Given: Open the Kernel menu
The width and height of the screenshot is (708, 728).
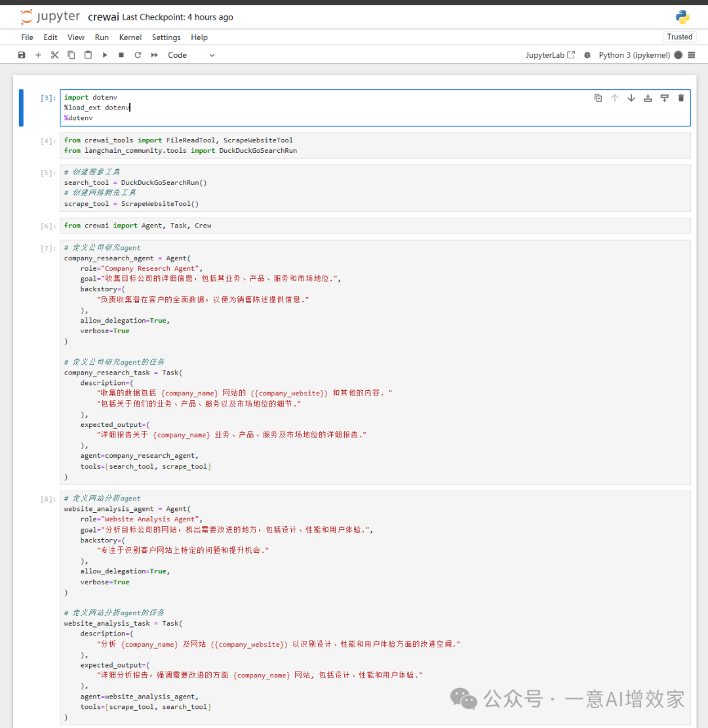Looking at the screenshot, I should tap(130, 37).
